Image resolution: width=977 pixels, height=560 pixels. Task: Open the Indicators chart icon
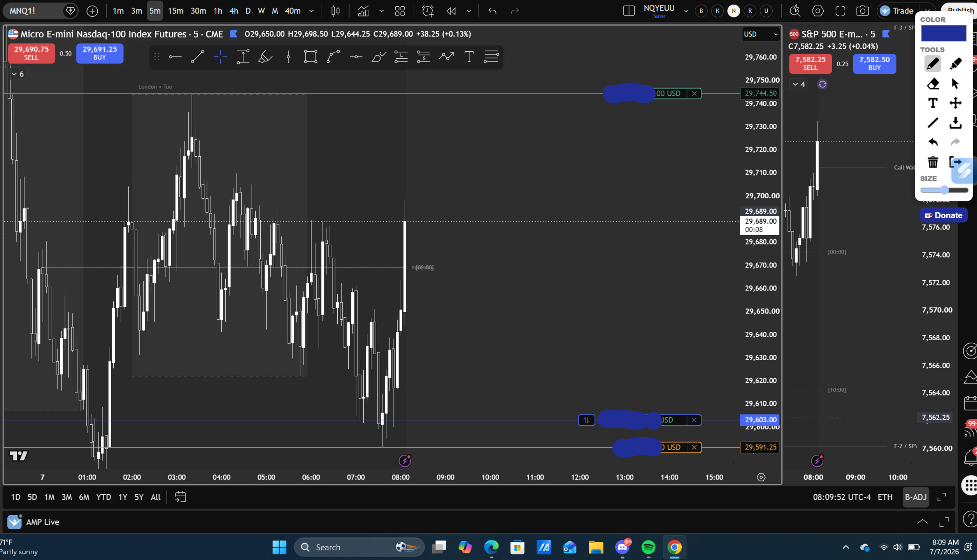click(363, 11)
